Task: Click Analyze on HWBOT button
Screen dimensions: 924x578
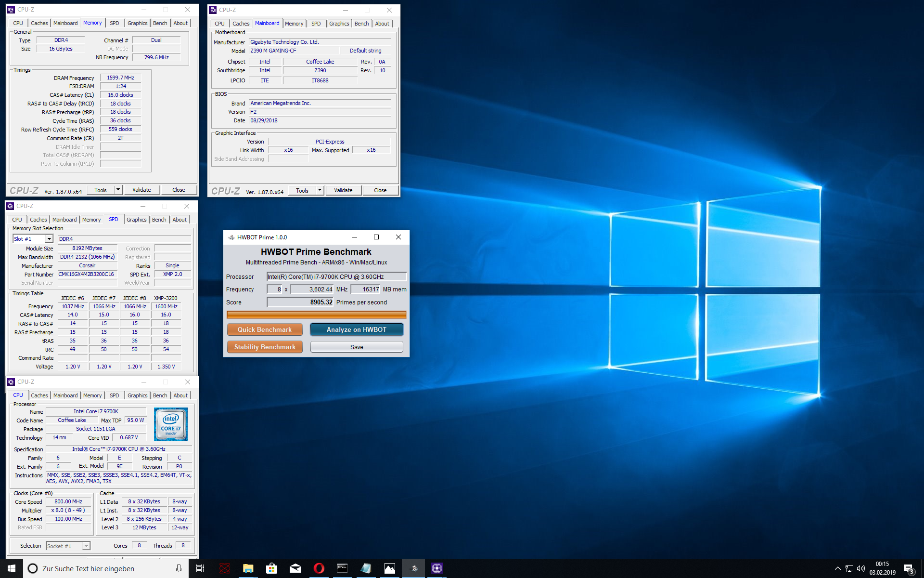Action: point(357,329)
